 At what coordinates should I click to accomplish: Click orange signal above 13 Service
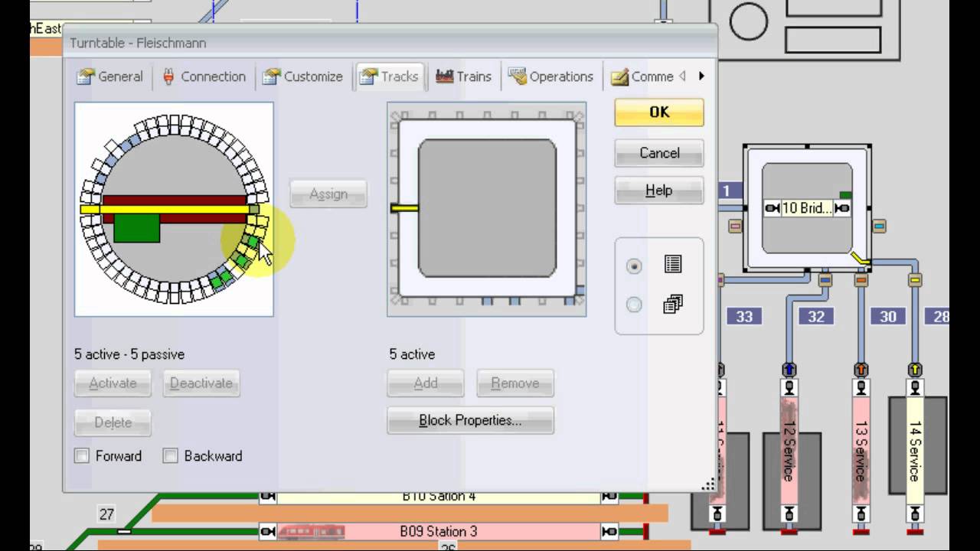(x=861, y=370)
